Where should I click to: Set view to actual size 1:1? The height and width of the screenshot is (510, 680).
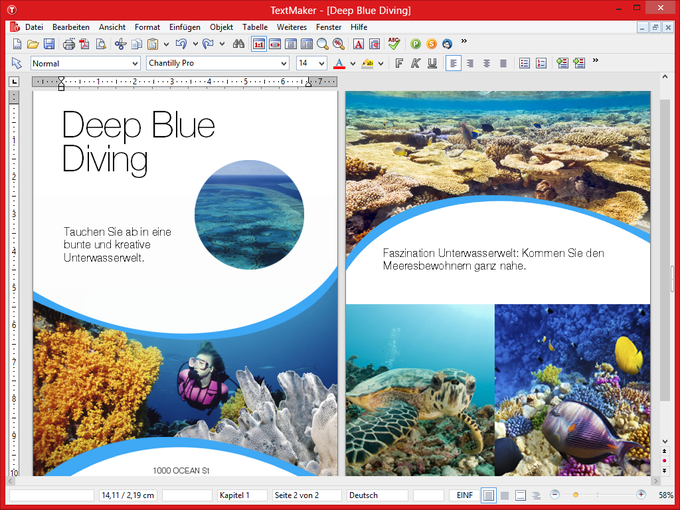tap(259, 44)
